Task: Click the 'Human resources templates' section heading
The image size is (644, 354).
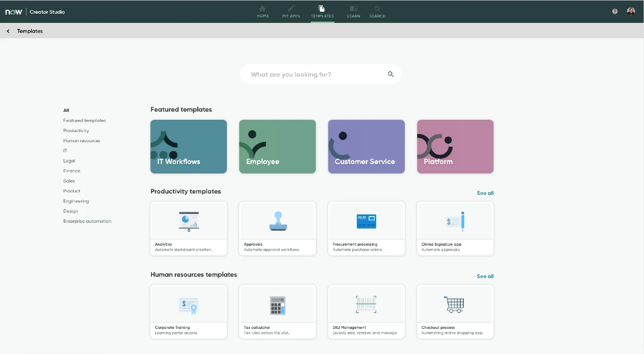Action: 194,275
